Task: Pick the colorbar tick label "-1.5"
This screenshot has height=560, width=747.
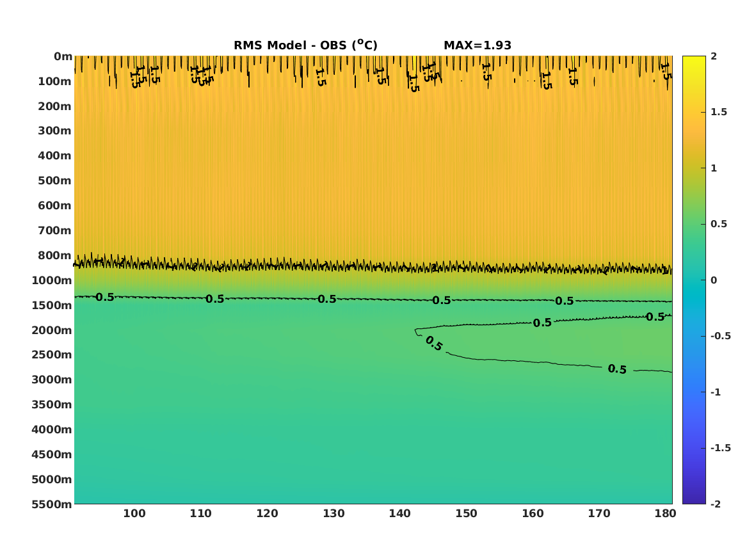Action: [x=720, y=447]
